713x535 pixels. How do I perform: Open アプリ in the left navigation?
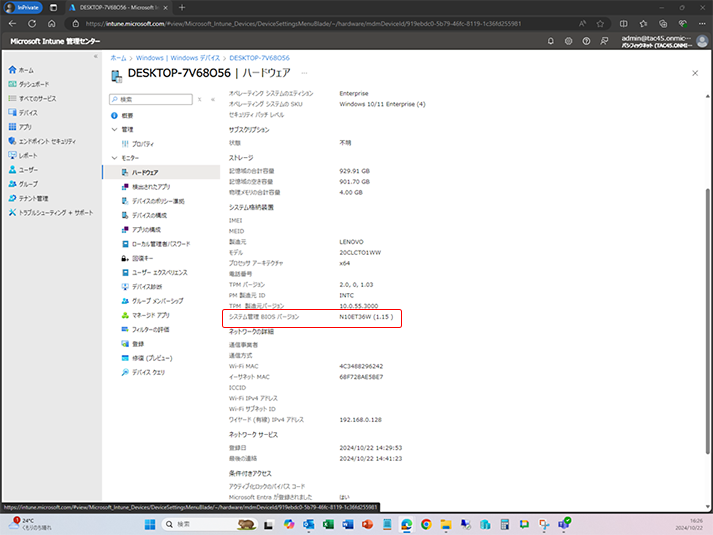coord(20,127)
